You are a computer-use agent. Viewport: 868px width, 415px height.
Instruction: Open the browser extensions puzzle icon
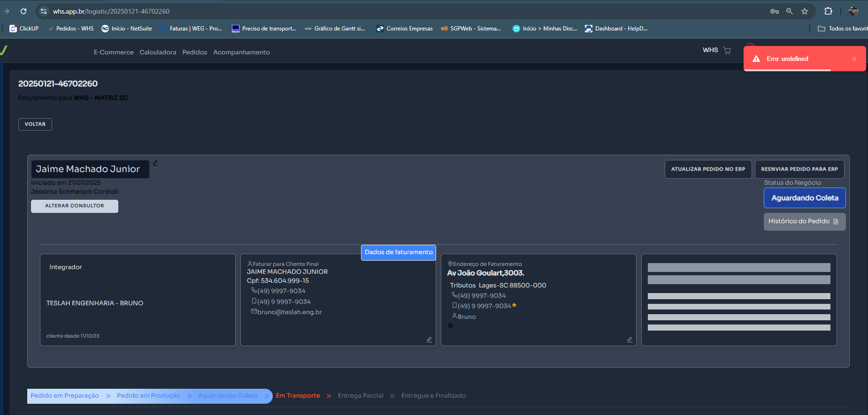[828, 11]
